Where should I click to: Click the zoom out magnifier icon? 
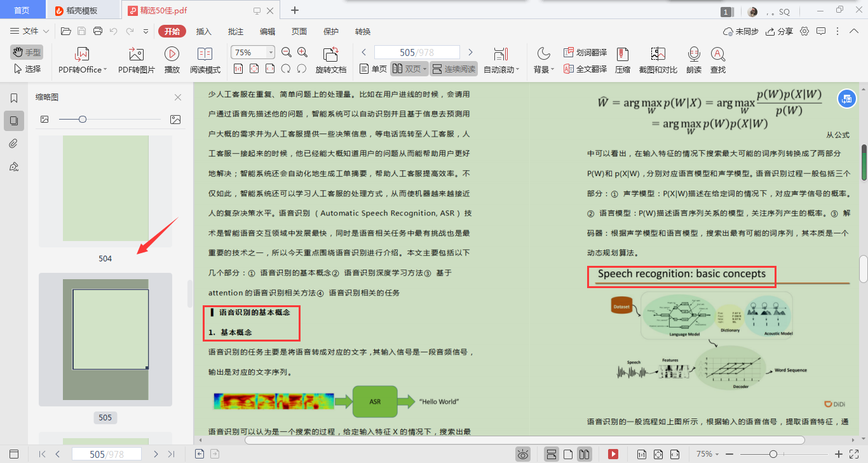pyautogui.click(x=286, y=52)
